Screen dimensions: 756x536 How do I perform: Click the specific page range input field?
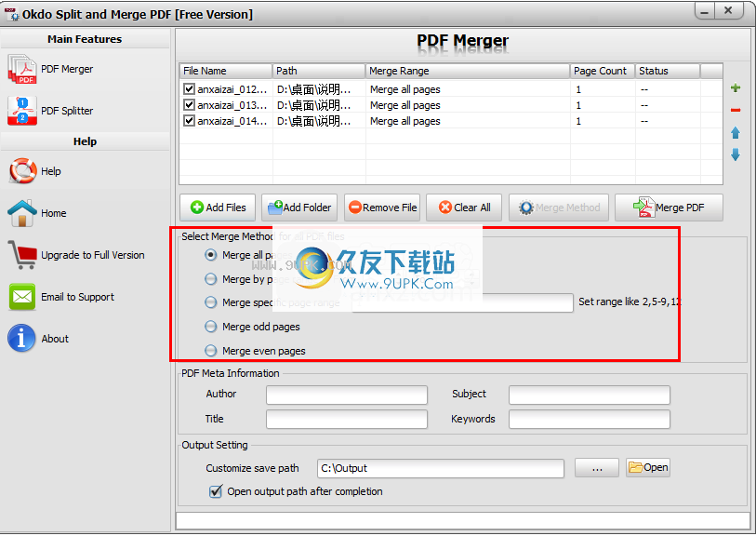point(462,303)
